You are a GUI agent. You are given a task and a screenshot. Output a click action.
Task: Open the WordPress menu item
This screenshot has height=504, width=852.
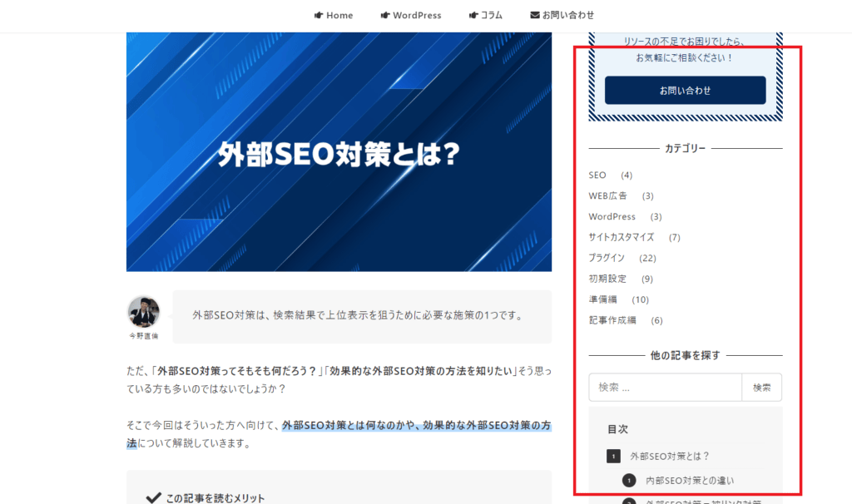click(411, 15)
